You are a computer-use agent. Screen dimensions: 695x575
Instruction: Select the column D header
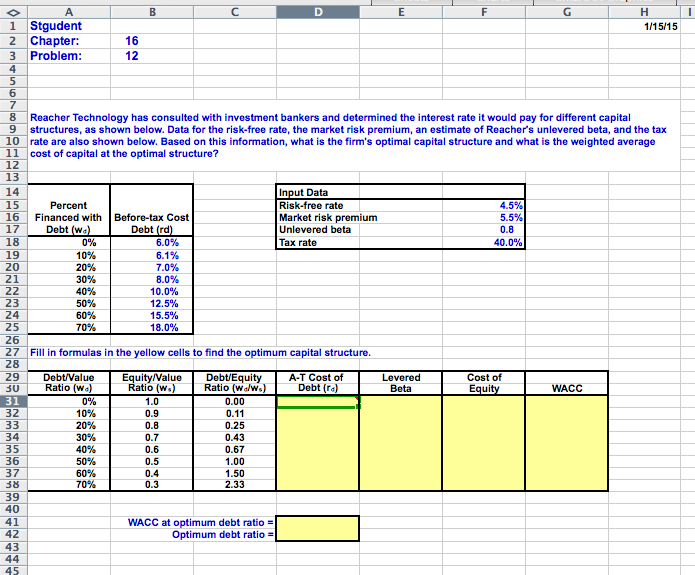[318, 9]
